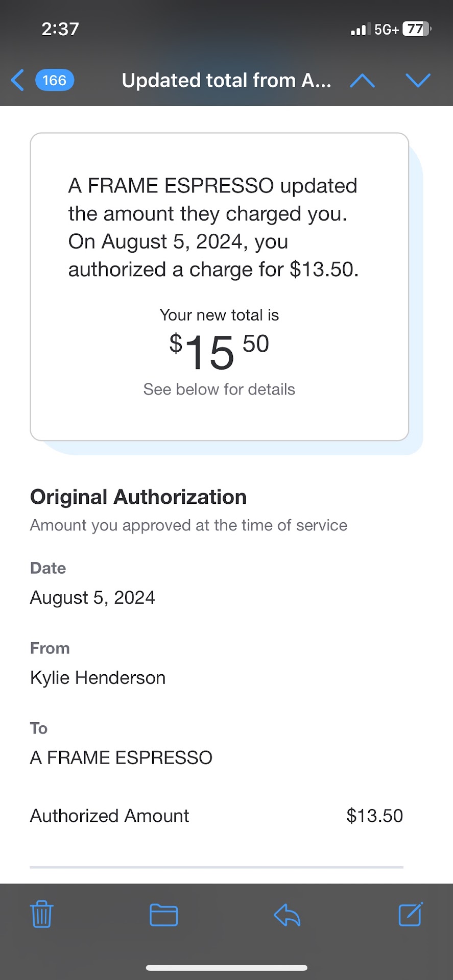The image size is (453, 980).
Task: Tap the authorized amount value $13.50
Action: click(374, 816)
